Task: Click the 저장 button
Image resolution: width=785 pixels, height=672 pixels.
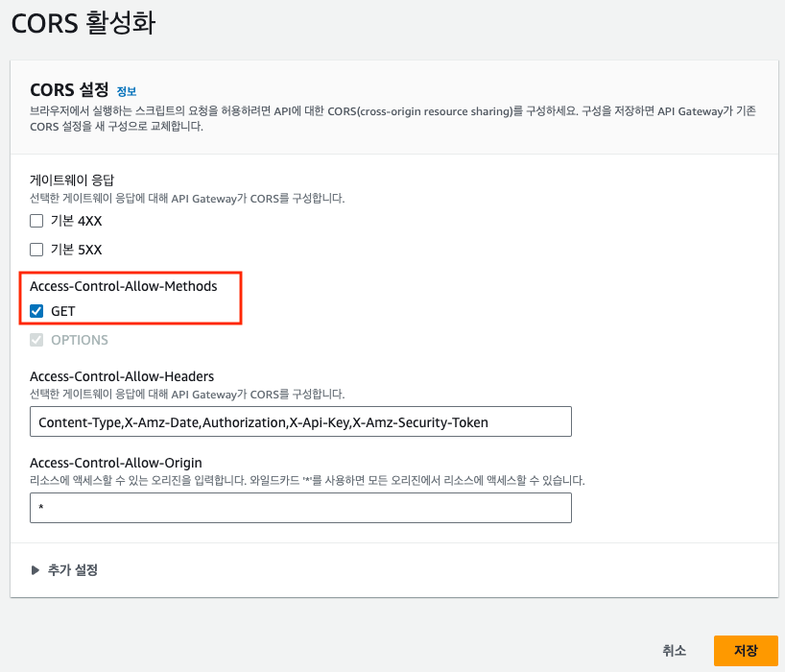Action: pyautogui.click(x=746, y=651)
